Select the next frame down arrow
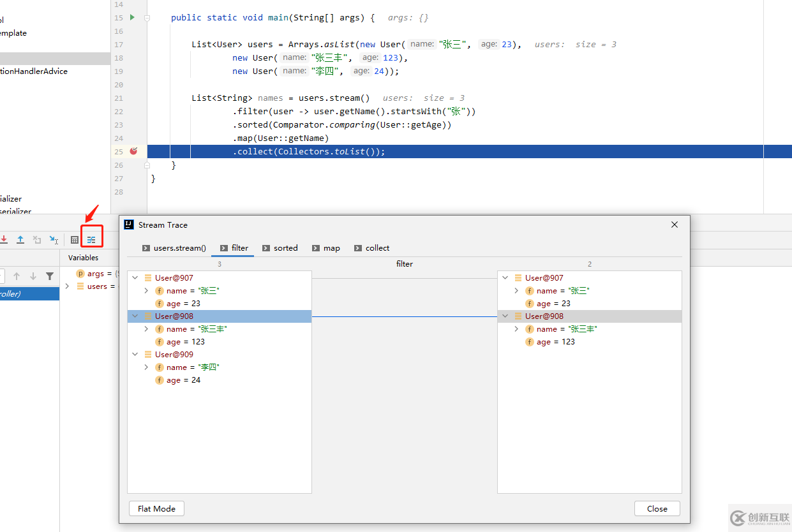This screenshot has width=792, height=532. (33, 276)
